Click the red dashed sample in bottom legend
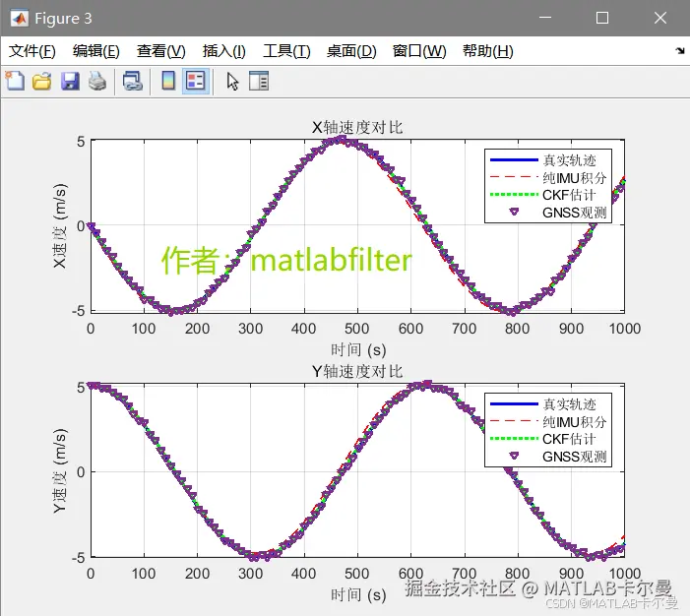 pos(514,421)
